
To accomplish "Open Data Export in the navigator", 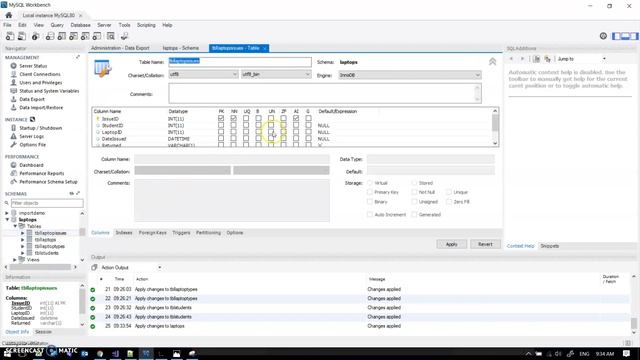I will tap(32, 99).
